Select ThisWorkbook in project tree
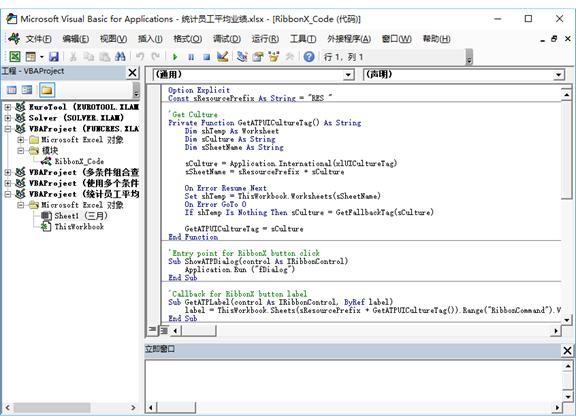 pos(79,227)
